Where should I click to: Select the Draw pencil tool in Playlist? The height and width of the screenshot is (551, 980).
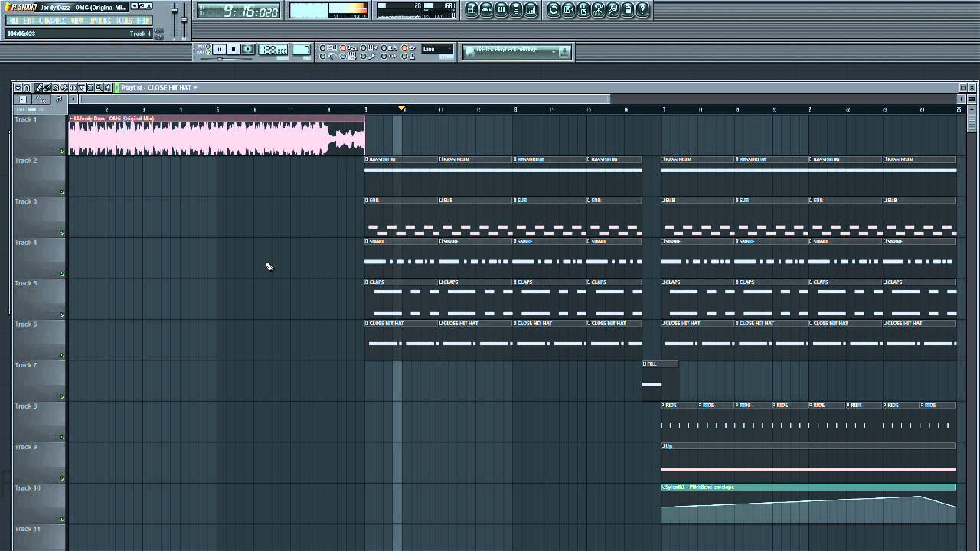pos(39,87)
